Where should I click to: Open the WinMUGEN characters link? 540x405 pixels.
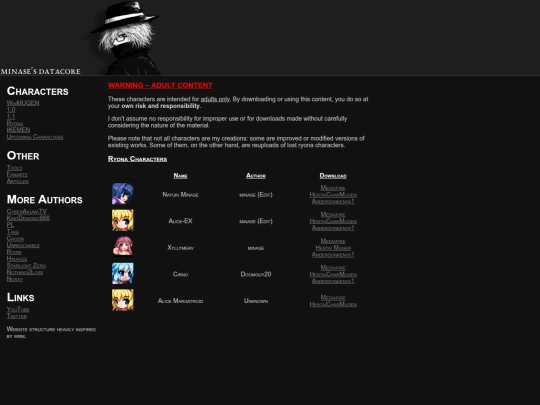tap(23, 103)
